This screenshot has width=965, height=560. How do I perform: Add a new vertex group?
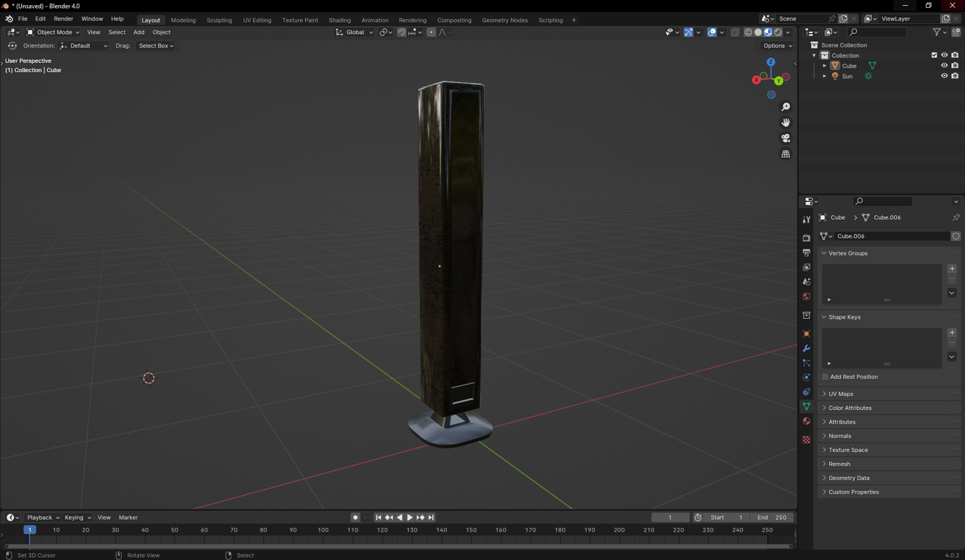pyautogui.click(x=951, y=269)
